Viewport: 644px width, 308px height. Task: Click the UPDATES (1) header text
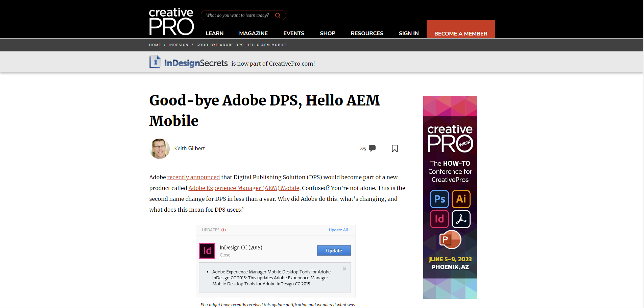[x=214, y=230]
